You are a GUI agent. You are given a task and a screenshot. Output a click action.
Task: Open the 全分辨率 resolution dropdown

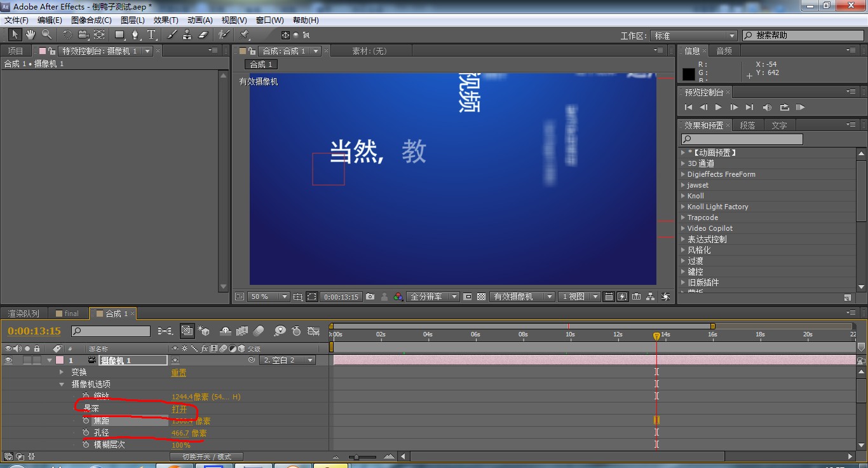(433, 296)
